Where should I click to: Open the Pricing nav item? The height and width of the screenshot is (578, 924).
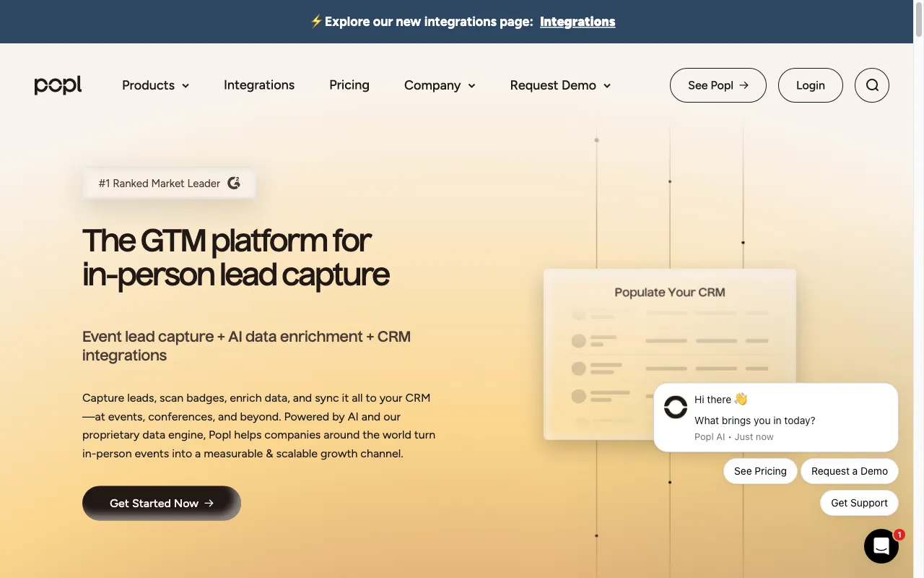coord(349,85)
